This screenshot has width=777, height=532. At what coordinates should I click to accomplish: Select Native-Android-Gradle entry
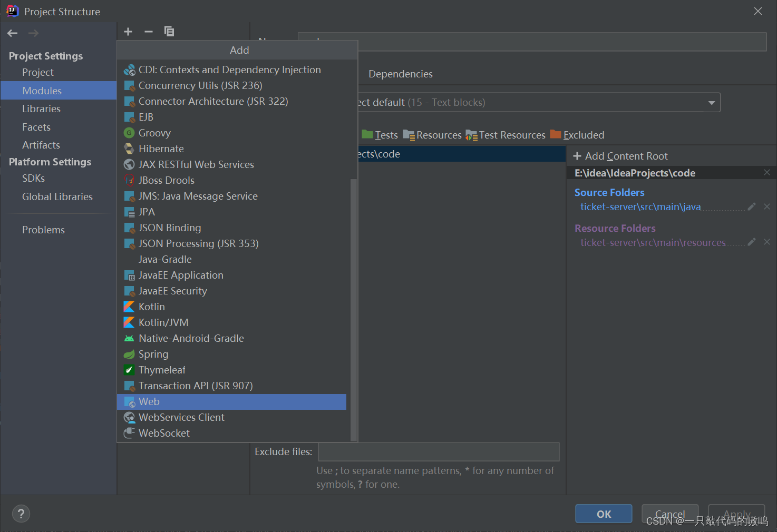coord(231,338)
